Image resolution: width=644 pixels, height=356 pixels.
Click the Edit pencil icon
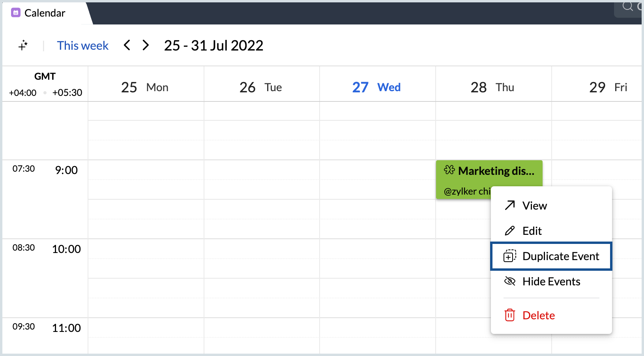510,231
